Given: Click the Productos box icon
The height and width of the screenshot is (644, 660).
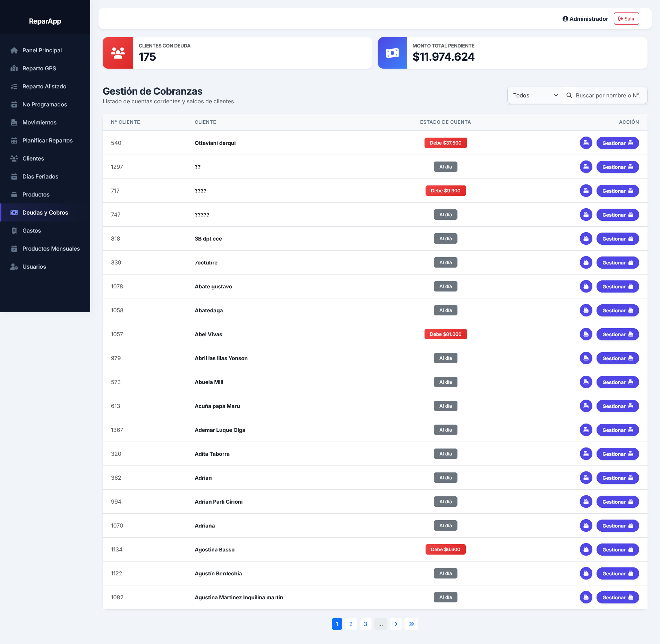Looking at the screenshot, I should (14, 194).
